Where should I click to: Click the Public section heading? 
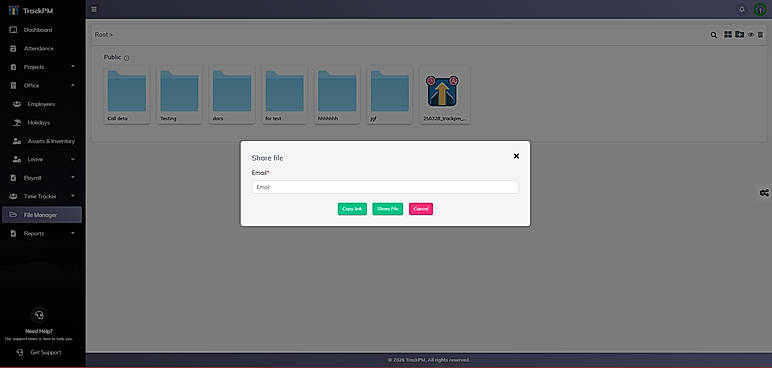point(112,57)
